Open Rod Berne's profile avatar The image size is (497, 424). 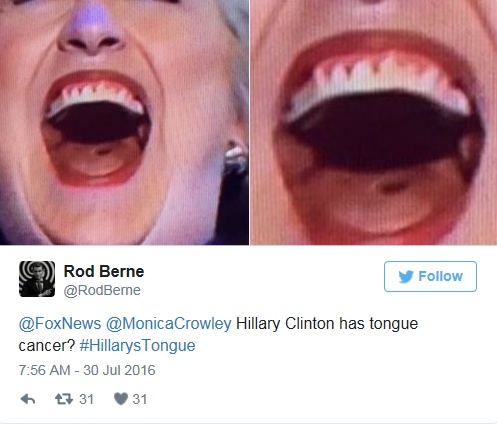coord(37,279)
